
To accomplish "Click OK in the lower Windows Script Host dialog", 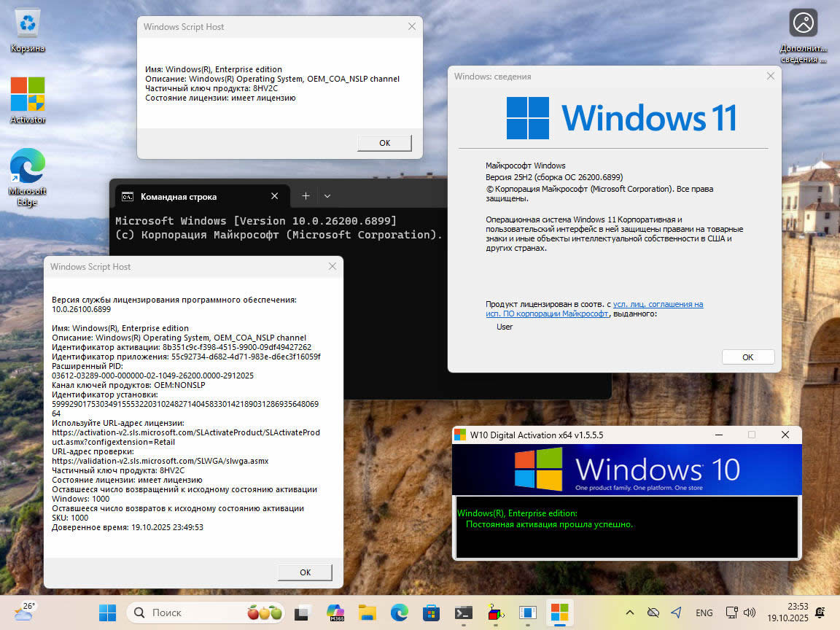I will click(306, 572).
